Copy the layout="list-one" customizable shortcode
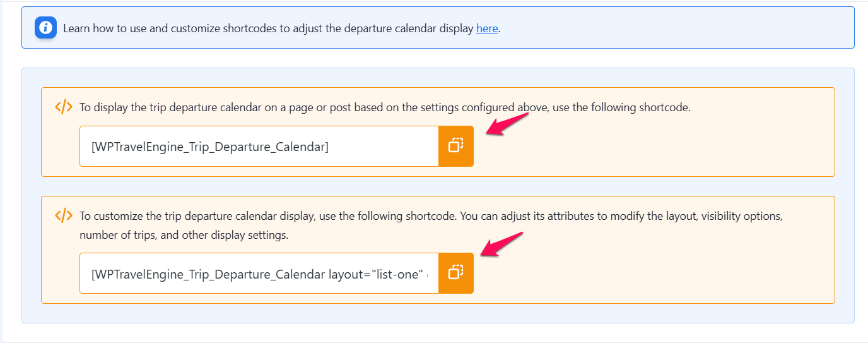Image resolution: width=868 pixels, height=343 pixels. click(455, 273)
